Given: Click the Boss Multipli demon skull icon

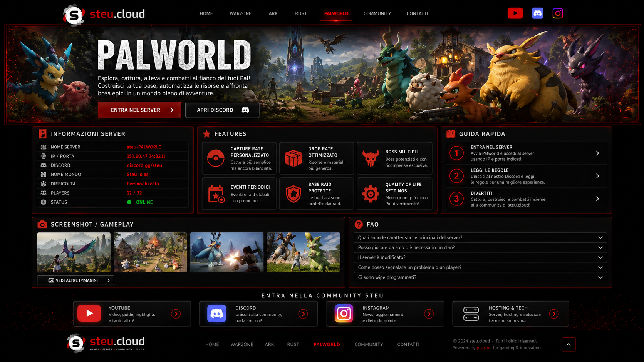Looking at the screenshot, I should tap(371, 158).
